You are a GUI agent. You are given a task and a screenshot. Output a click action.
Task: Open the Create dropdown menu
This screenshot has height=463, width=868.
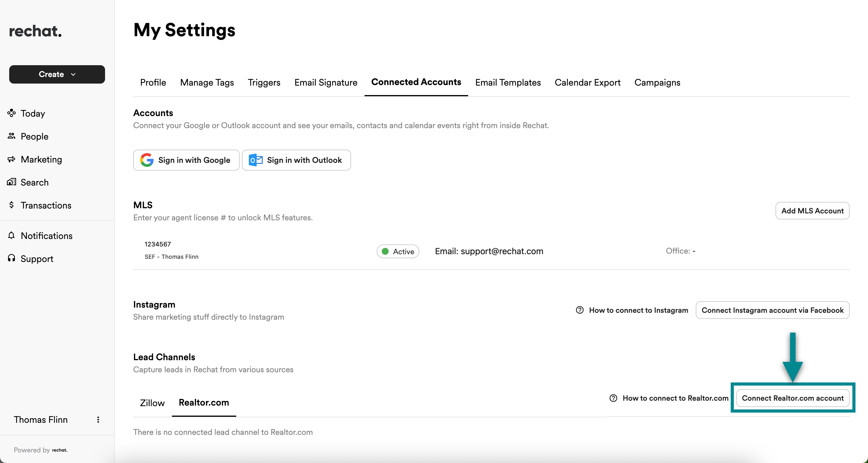click(x=57, y=74)
